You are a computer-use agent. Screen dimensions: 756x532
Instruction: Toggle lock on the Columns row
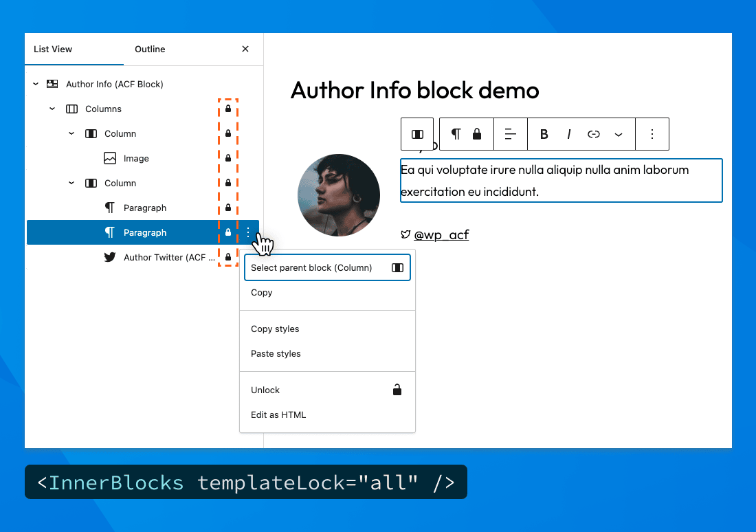click(228, 109)
